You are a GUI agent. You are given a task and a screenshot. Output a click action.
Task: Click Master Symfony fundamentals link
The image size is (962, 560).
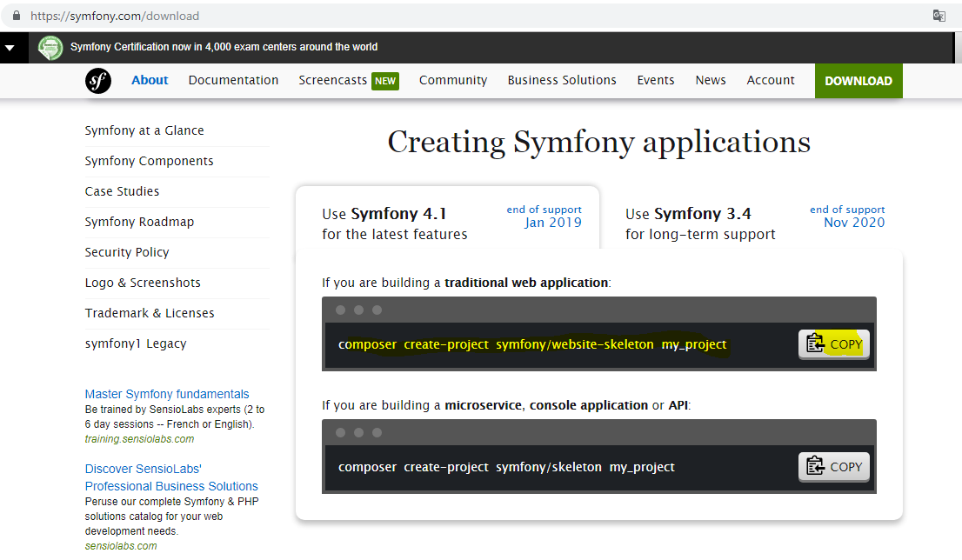pyautogui.click(x=167, y=394)
